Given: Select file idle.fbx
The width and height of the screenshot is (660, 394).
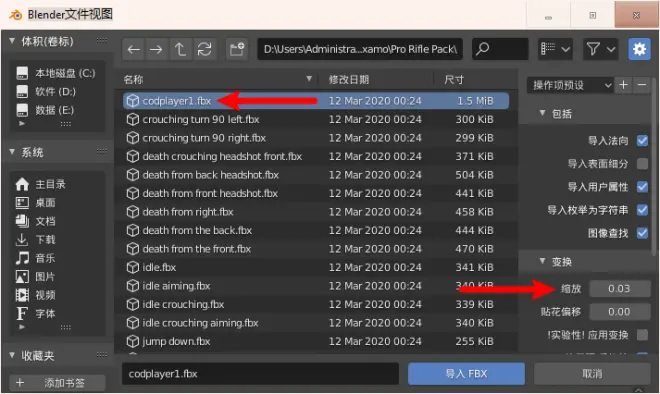Looking at the screenshot, I should (316, 268).
